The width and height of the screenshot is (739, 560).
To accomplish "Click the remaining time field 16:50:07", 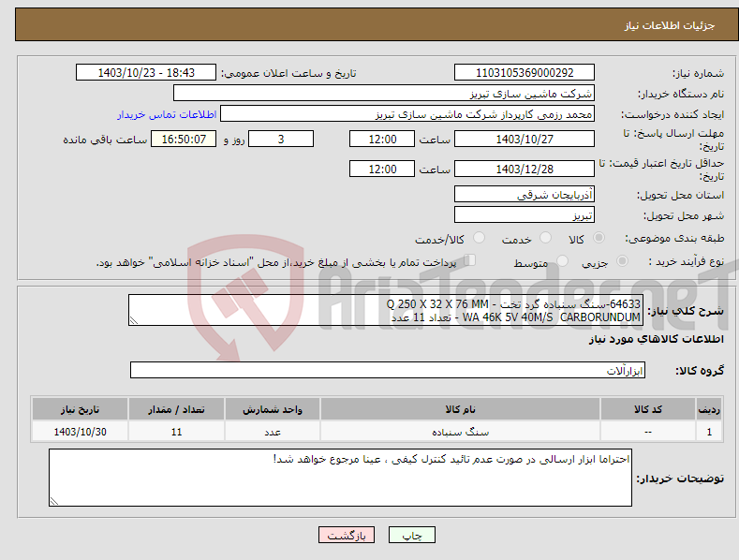I will point(184,139).
